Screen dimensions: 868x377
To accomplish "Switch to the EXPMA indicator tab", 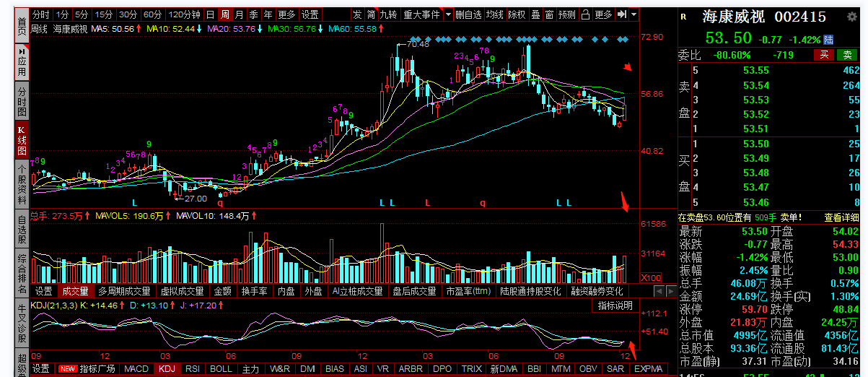I will pos(648,369).
